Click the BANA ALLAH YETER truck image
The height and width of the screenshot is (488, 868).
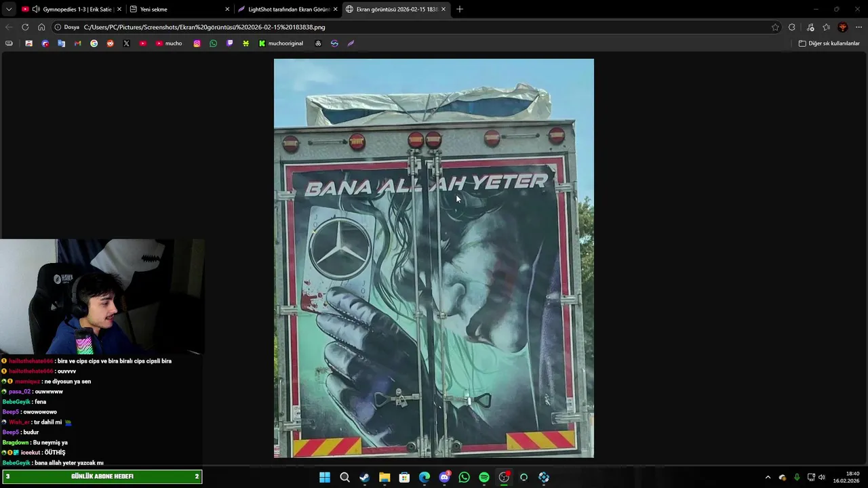[x=434, y=258]
